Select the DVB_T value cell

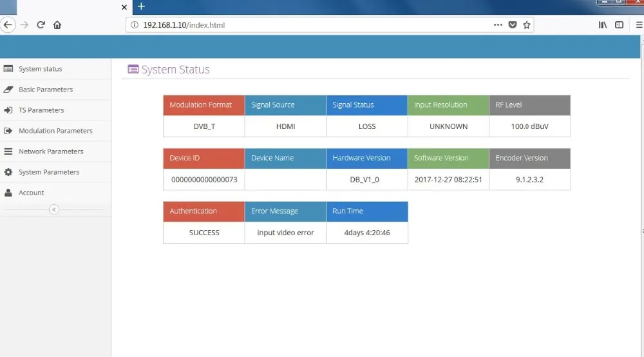(x=204, y=126)
